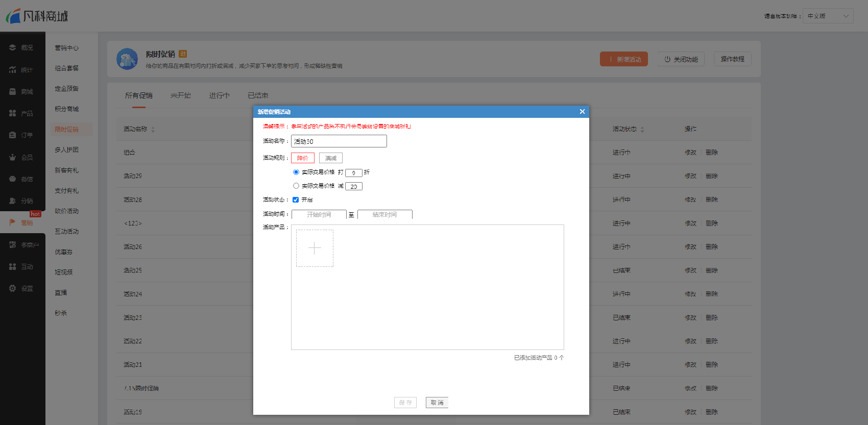The image size is (868, 425).
Task: Open the 会员 members crown icon
Action: 12,157
